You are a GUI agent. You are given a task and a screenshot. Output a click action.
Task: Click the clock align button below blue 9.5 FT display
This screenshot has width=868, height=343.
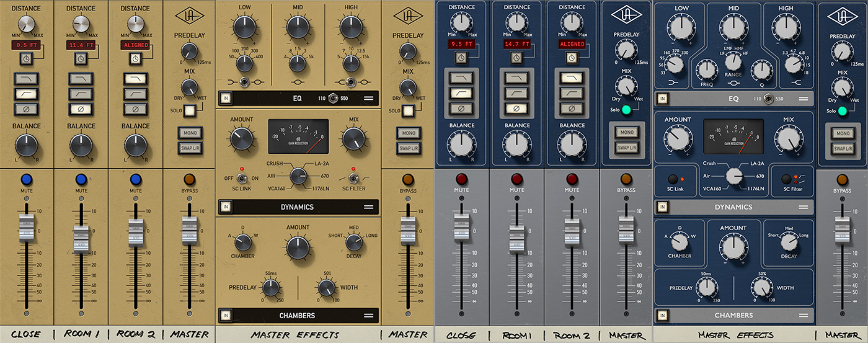point(461,58)
